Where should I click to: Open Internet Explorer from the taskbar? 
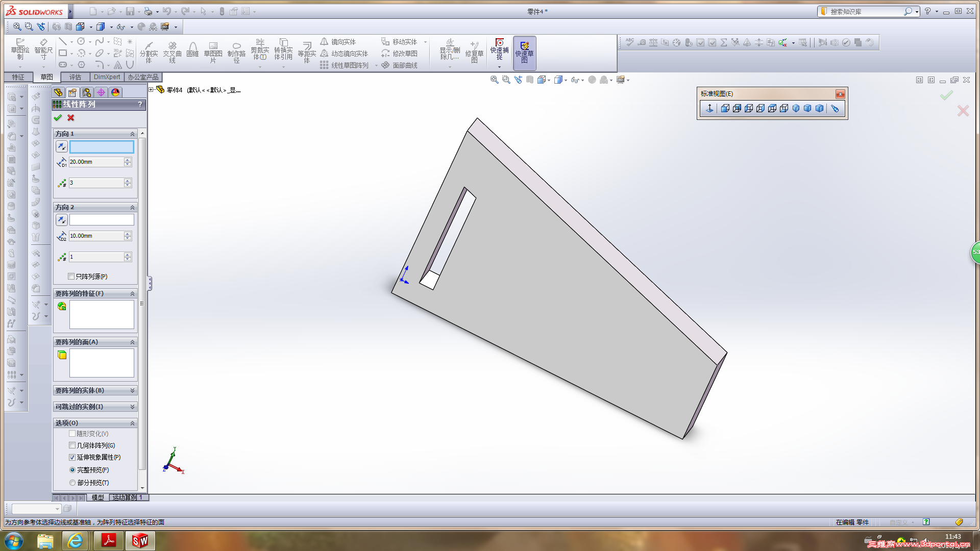[75, 540]
